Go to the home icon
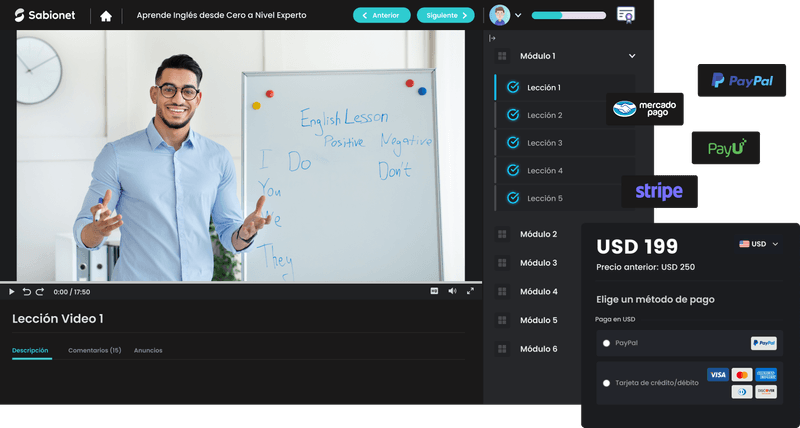The height and width of the screenshot is (428, 800). [x=106, y=16]
